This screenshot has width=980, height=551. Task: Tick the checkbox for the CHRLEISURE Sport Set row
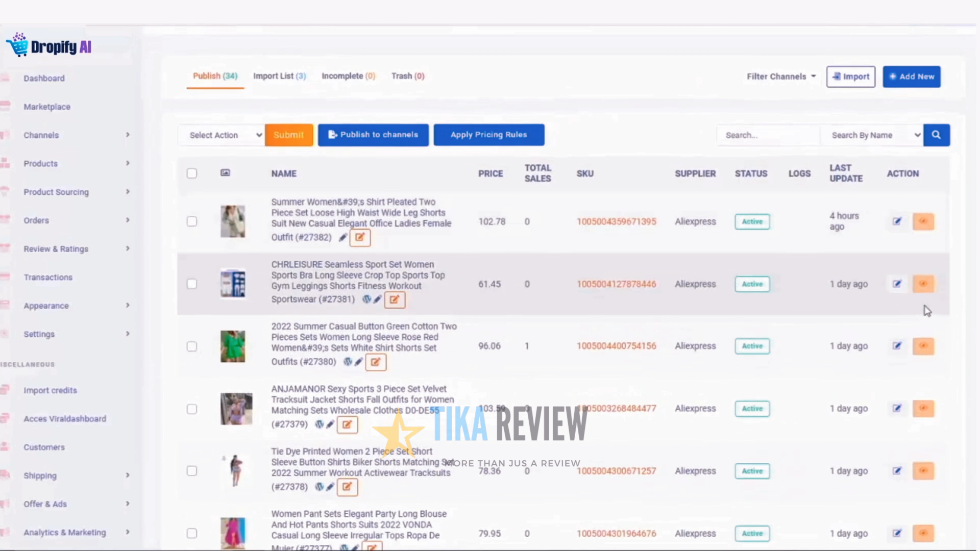pos(191,284)
